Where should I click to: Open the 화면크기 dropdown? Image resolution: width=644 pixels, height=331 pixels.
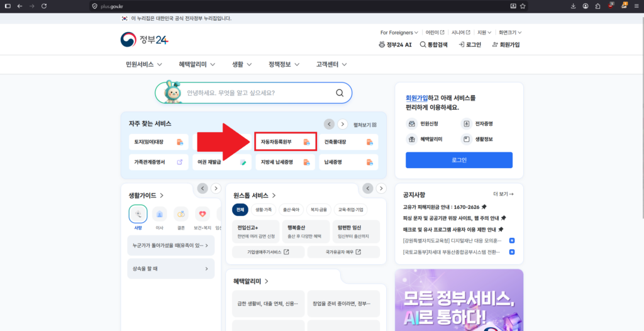click(509, 33)
